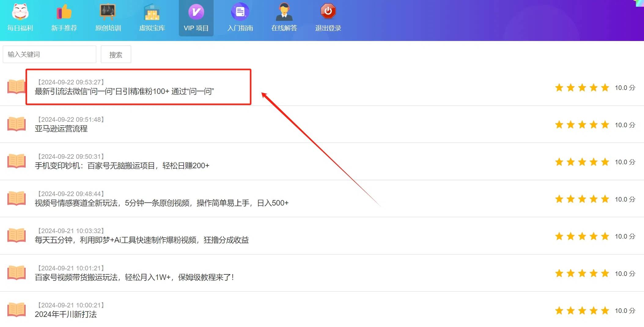Click timestamp 2024-09-22 09:53:27

[71, 82]
